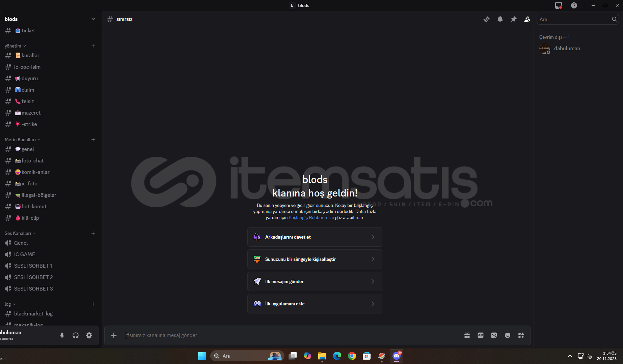This screenshot has width=623, height=364.
Task: Open notification settings bell icon
Action: [x=500, y=19]
